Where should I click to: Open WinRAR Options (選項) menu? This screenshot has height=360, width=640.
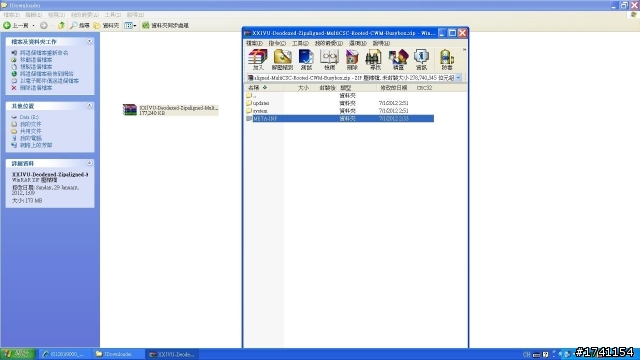click(358, 43)
